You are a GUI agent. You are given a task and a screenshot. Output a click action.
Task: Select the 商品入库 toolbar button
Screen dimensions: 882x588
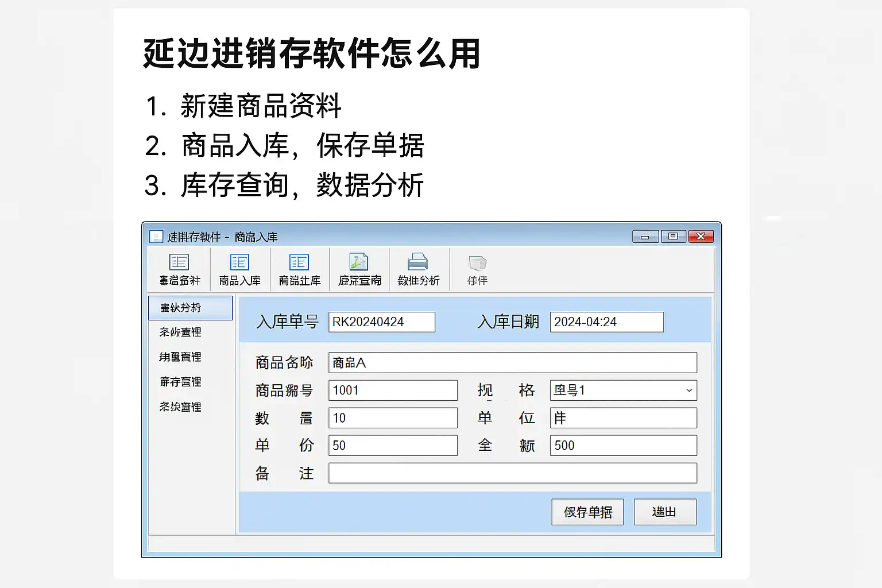point(239,270)
